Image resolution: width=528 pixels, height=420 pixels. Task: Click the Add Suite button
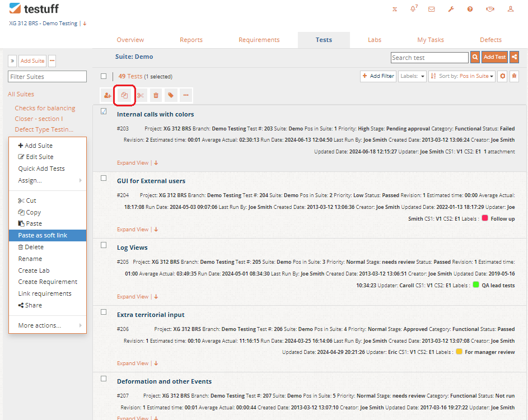[32, 61]
